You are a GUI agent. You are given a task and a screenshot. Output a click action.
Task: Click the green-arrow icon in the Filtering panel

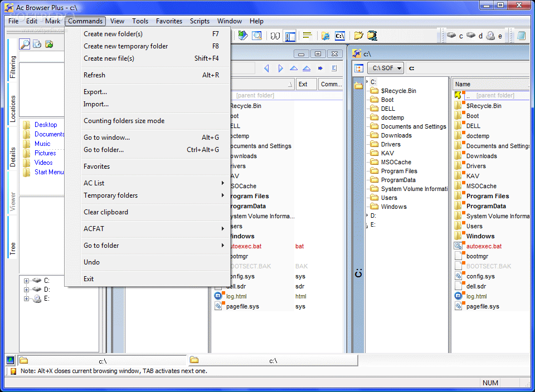[x=49, y=44]
